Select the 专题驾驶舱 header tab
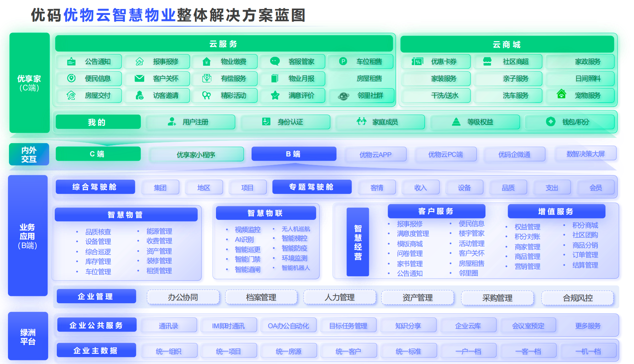 (x=312, y=187)
